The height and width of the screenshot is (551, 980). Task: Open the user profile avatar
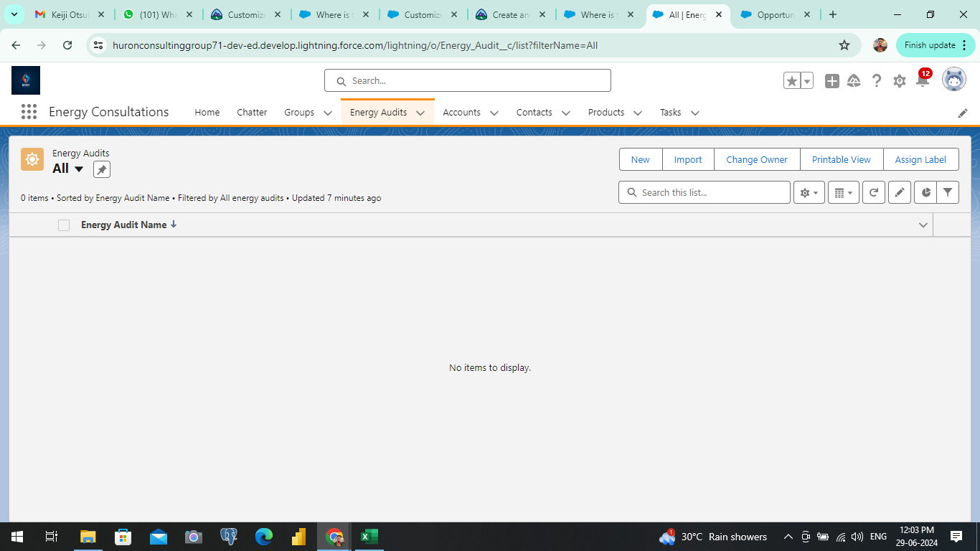coord(954,80)
